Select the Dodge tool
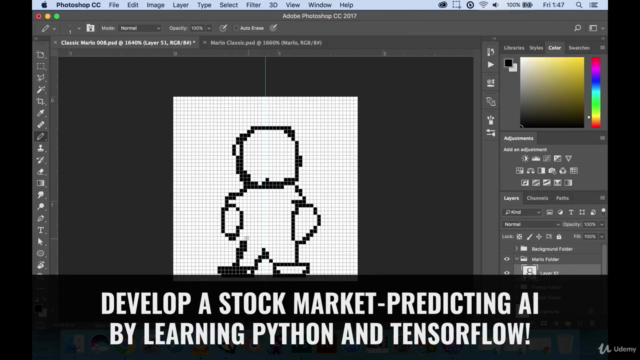640x360 pixels. pyautogui.click(x=40, y=207)
